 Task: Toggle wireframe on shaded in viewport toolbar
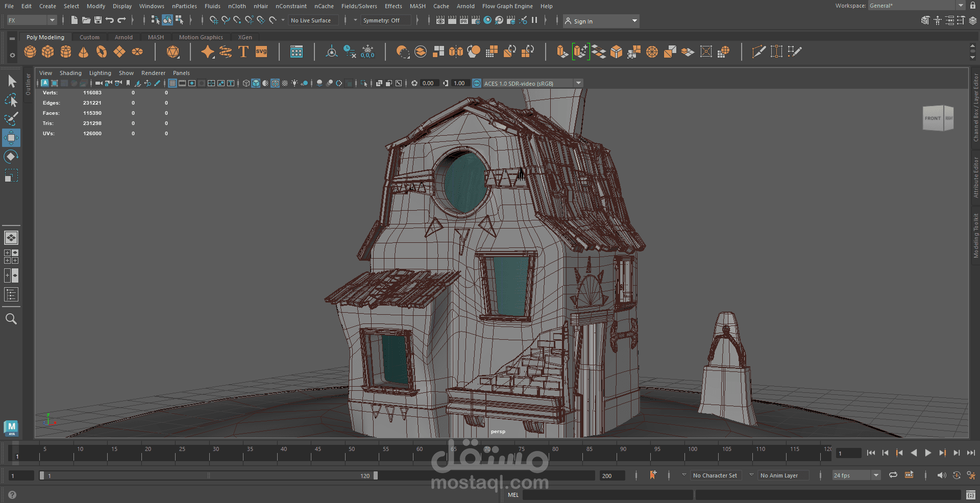[275, 83]
